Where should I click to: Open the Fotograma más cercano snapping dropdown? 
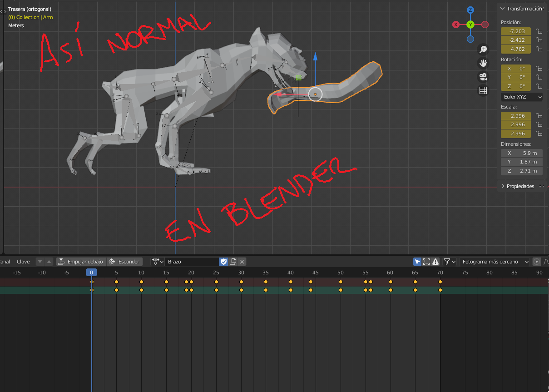pos(495,262)
